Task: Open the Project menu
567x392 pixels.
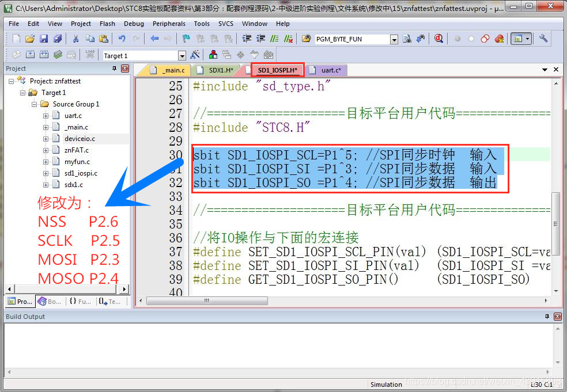Action: 81,24
